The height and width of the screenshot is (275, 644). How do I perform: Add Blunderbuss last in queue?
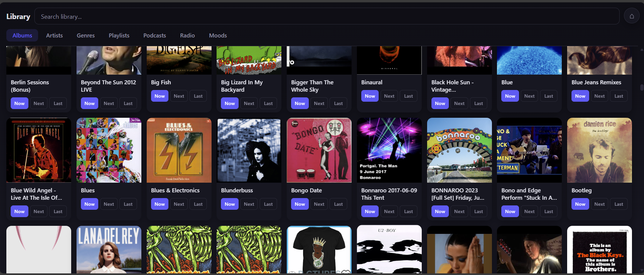[268, 204]
